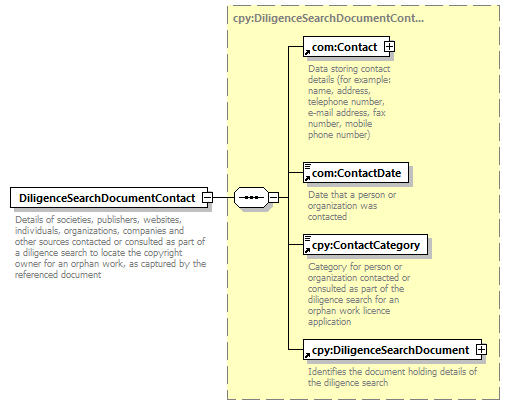Screen dimensions: 510x405
Task: Click reference arrow icon on com:Contact
Action: pos(307,53)
